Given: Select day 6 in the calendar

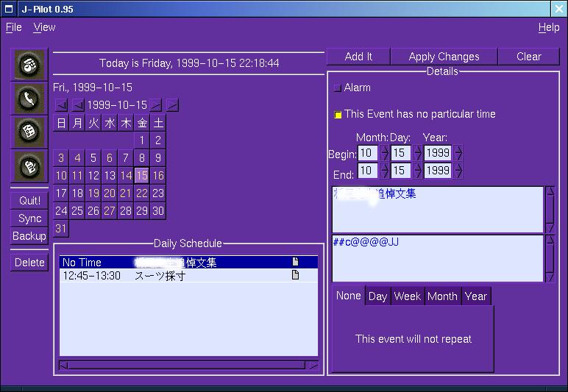Looking at the screenshot, I should tap(110, 158).
